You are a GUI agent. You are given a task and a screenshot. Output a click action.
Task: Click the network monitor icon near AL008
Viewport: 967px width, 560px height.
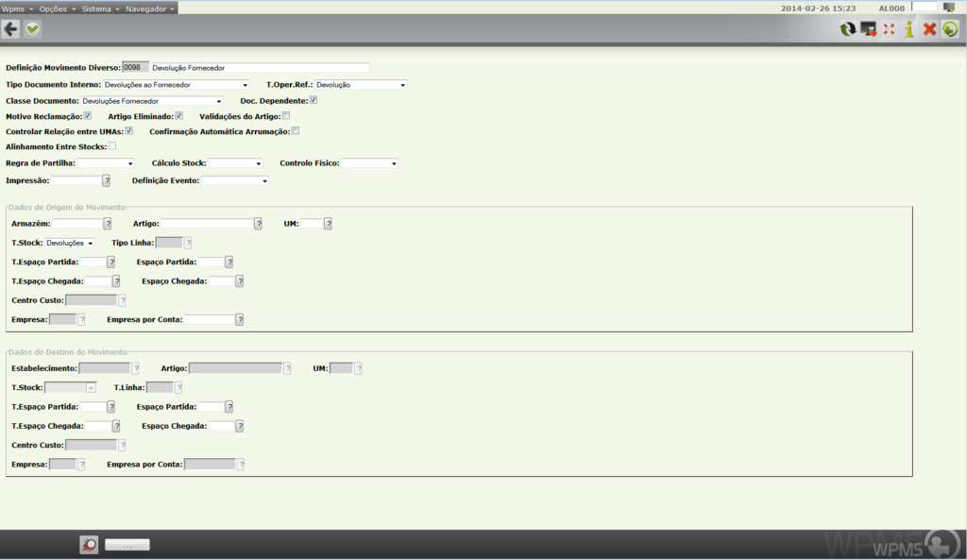click(949, 8)
